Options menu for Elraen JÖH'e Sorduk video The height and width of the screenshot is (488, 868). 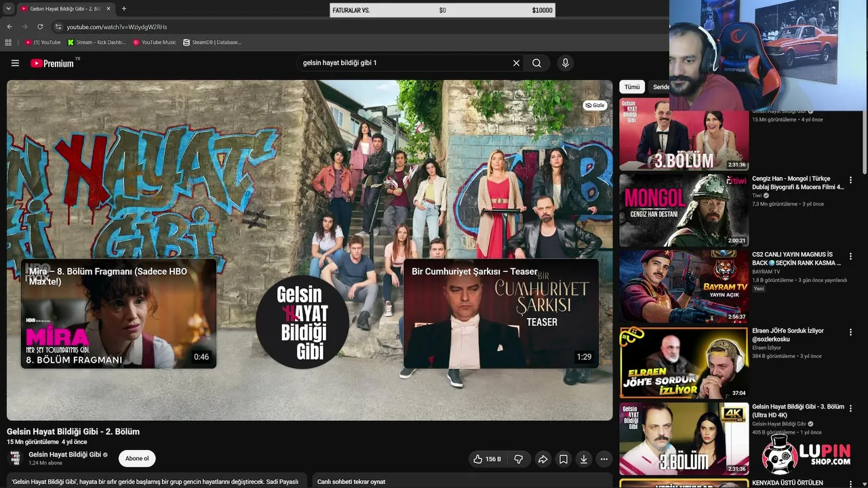click(x=850, y=332)
